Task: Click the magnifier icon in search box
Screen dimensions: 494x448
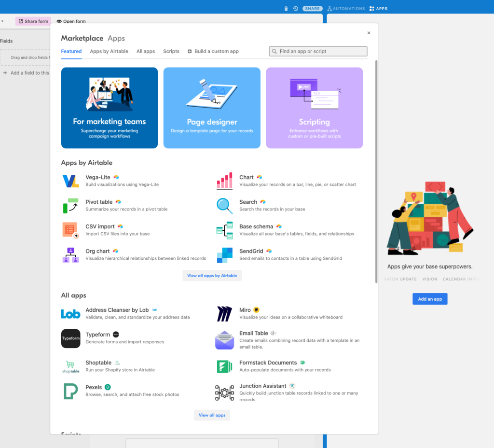Action: 274,51
